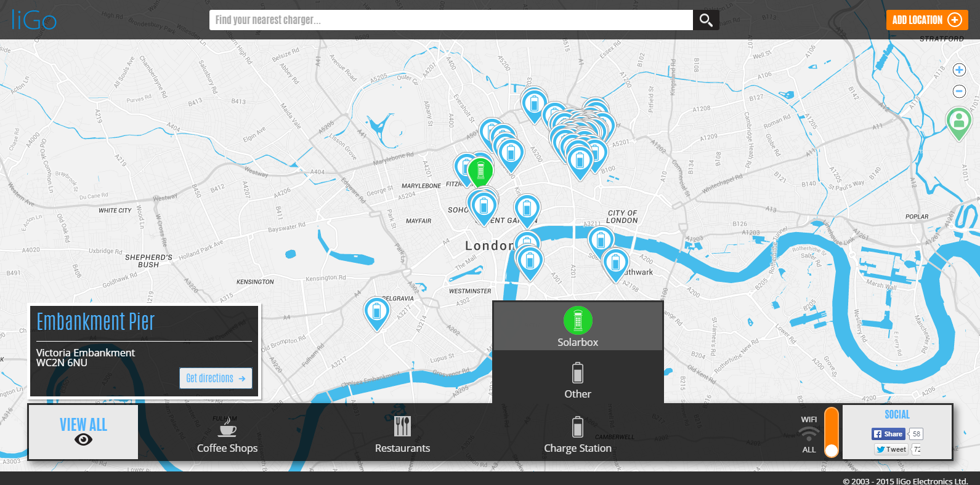Click the Get directions button
The image size is (980, 485).
(216, 378)
